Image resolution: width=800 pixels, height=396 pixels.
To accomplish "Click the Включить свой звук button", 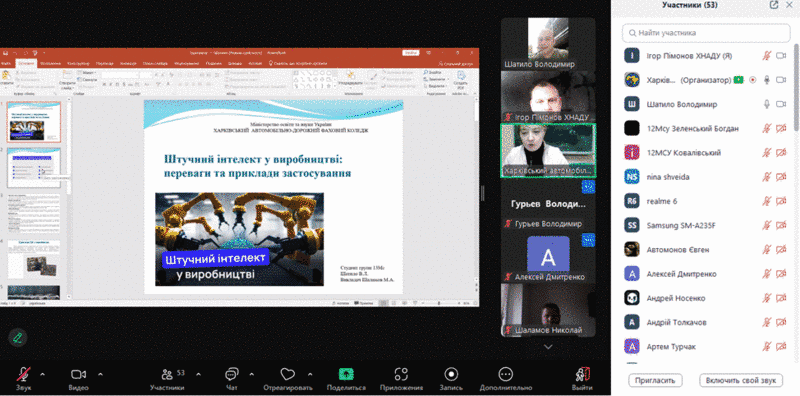I will point(741,380).
